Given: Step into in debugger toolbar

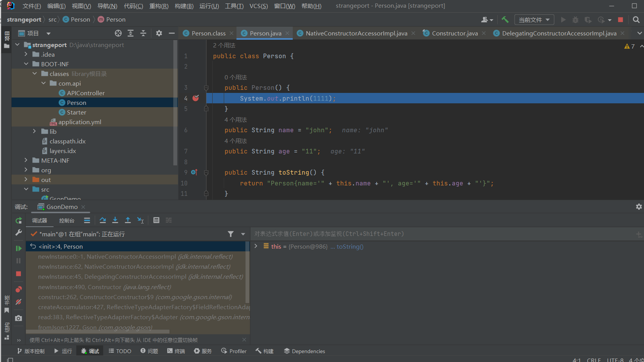Looking at the screenshot, I should 115,220.
